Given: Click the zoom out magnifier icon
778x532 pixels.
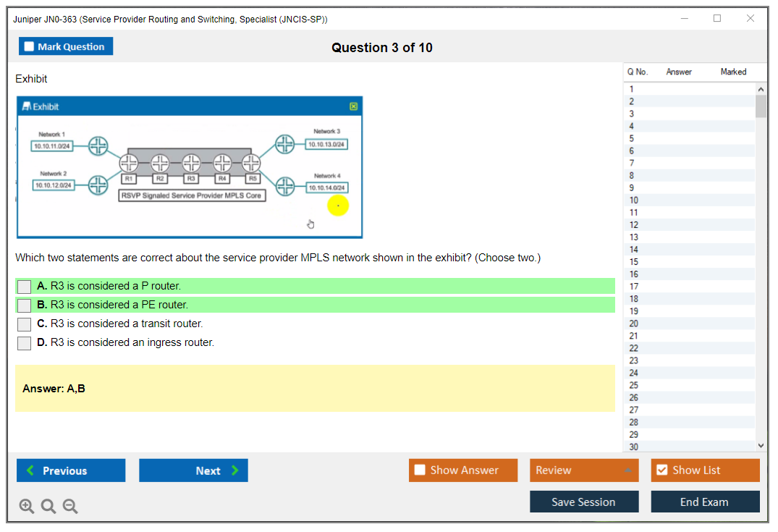Looking at the screenshot, I should (x=70, y=507).
